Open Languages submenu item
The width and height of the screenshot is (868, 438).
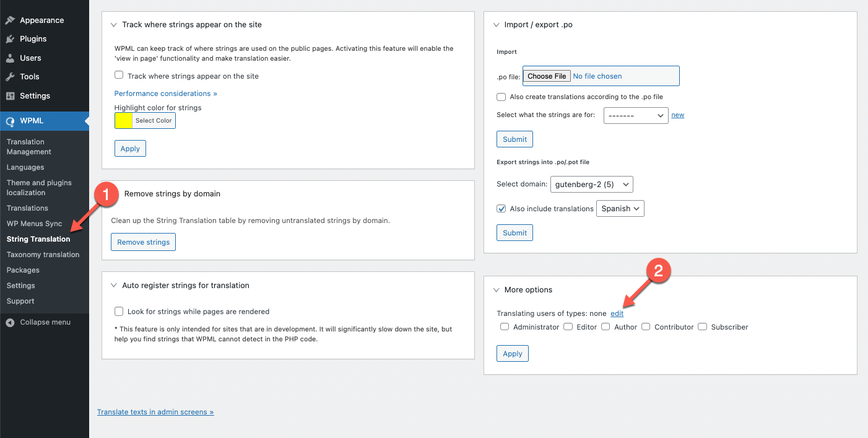tap(25, 167)
